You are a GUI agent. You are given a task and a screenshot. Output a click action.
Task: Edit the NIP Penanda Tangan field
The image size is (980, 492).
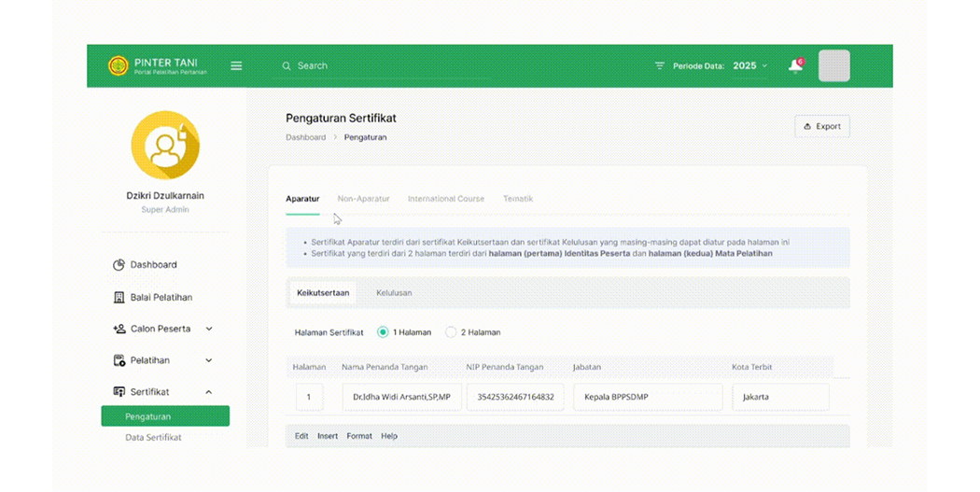[515, 397]
